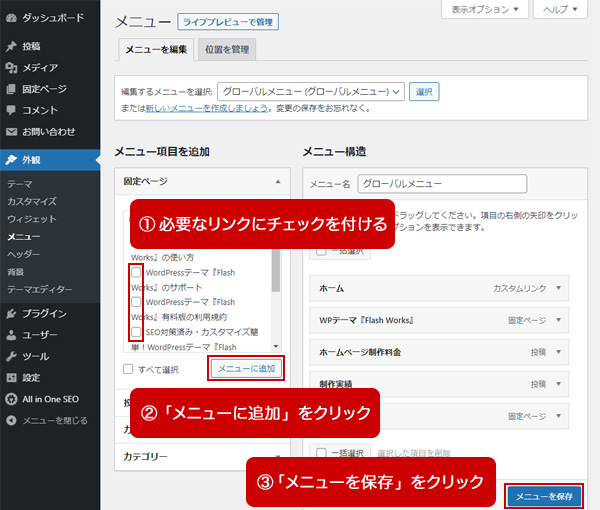Open 投稿 in the admin sidebar
Viewport: 600px width, 510px height.
coord(50,46)
